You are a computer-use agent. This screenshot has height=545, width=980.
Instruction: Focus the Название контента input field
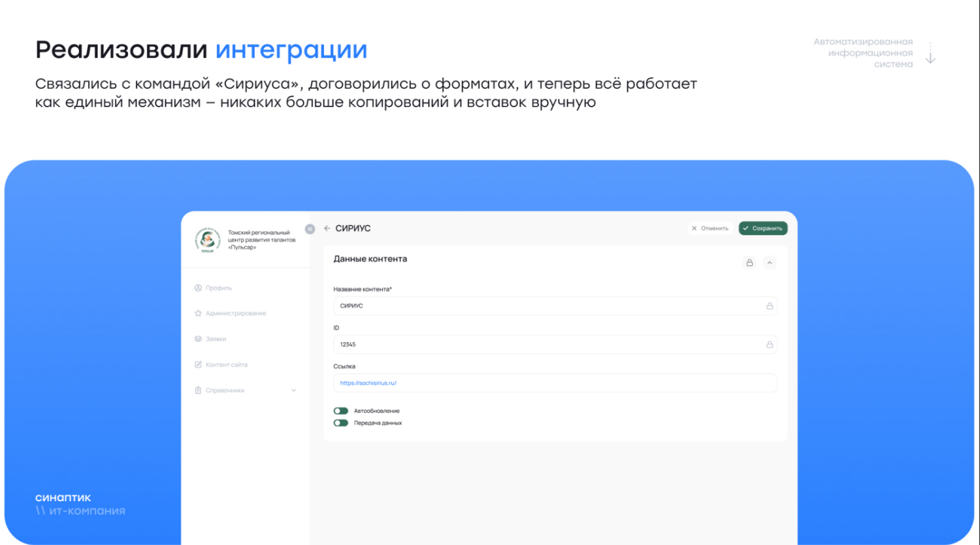click(555, 306)
